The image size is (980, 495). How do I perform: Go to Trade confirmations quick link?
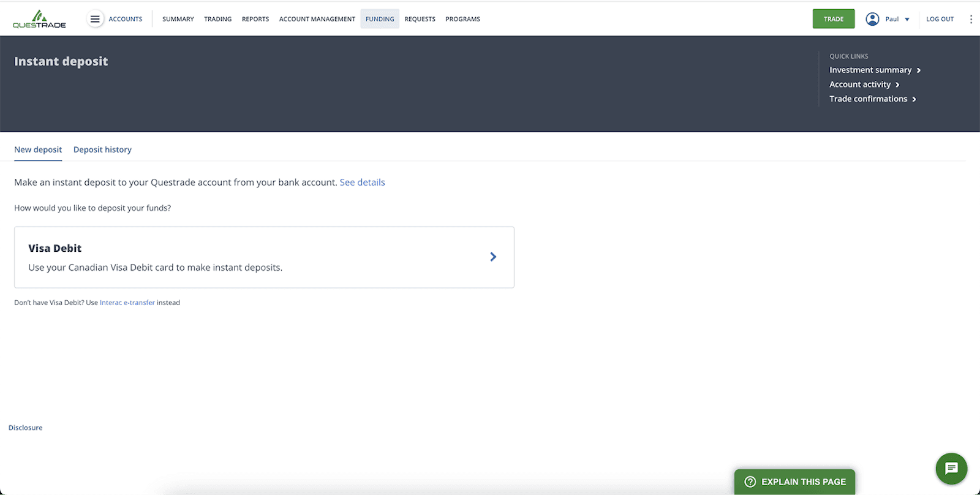tap(873, 99)
